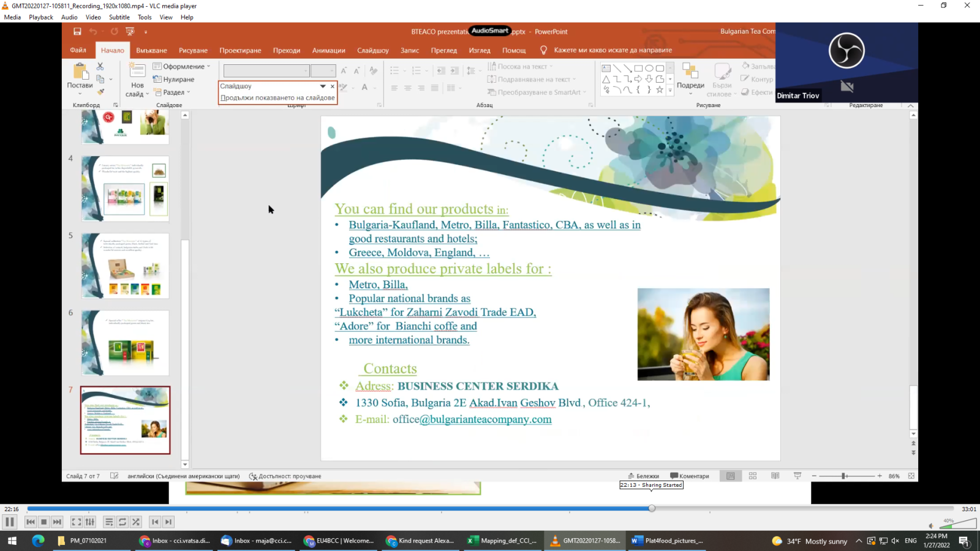Open VLC Help menu
Image resolution: width=980 pixels, height=551 pixels.
(x=187, y=17)
